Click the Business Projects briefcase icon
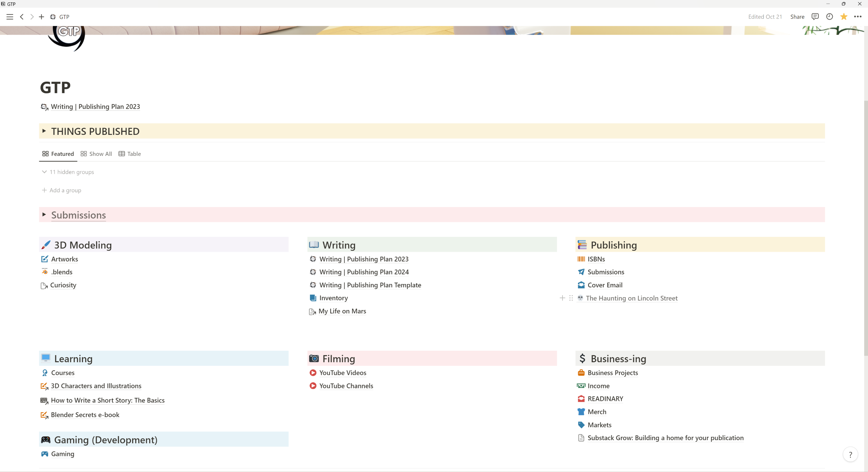 (x=581, y=373)
